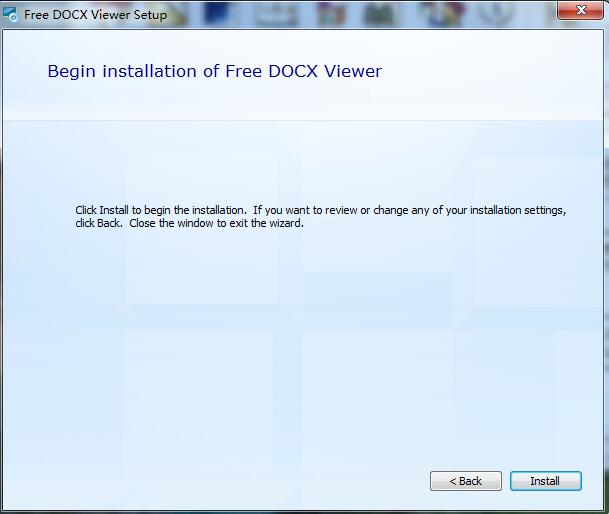Click the word 'Setup' in the title bar

[x=150, y=15]
